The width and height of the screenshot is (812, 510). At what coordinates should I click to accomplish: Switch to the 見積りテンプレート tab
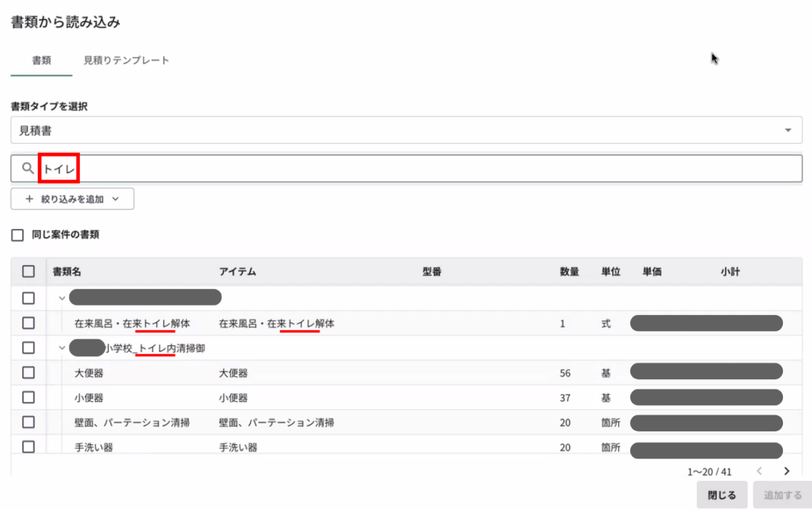[x=126, y=60]
